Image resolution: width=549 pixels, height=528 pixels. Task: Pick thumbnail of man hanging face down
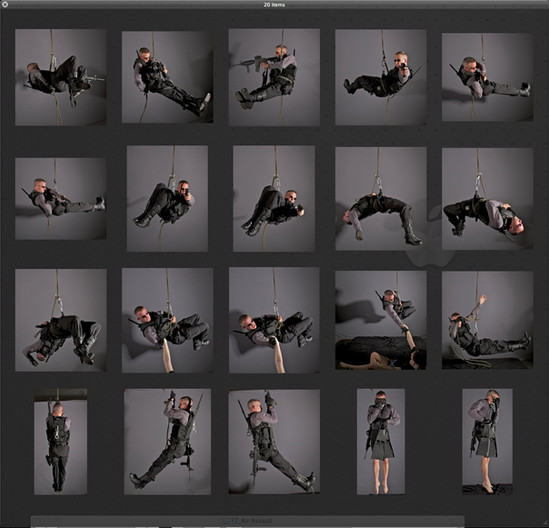pyautogui.click(x=61, y=320)
